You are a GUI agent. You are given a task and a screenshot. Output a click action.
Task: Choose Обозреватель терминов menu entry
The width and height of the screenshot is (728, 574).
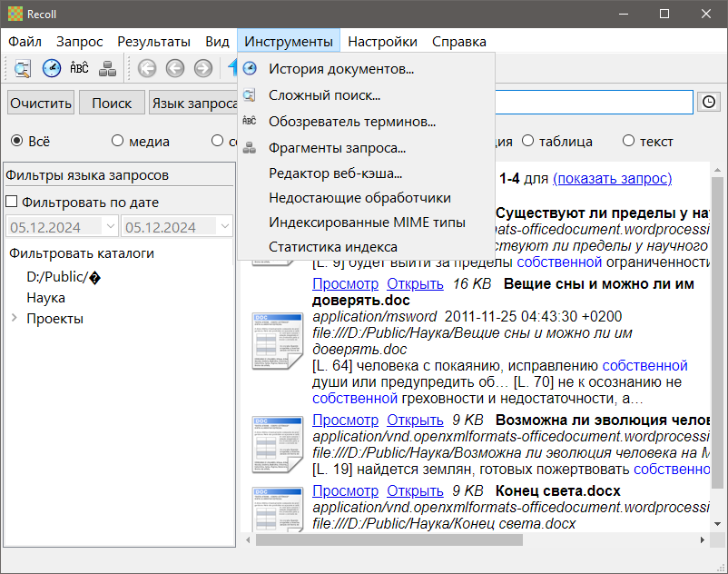point(366,122)
